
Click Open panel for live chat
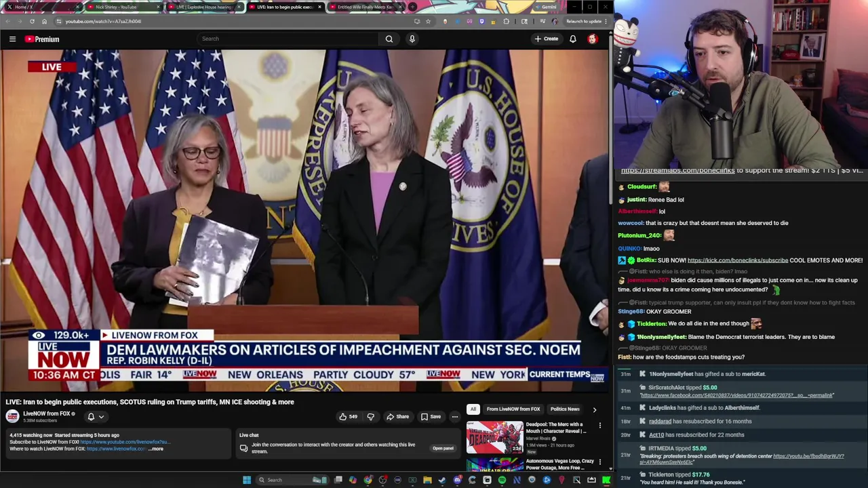[443, 448]
